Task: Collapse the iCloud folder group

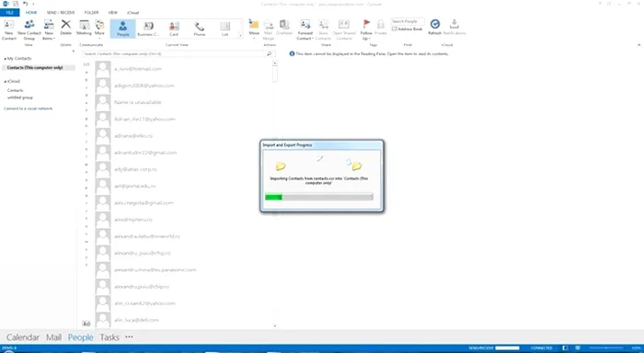Action: point(5,81)
